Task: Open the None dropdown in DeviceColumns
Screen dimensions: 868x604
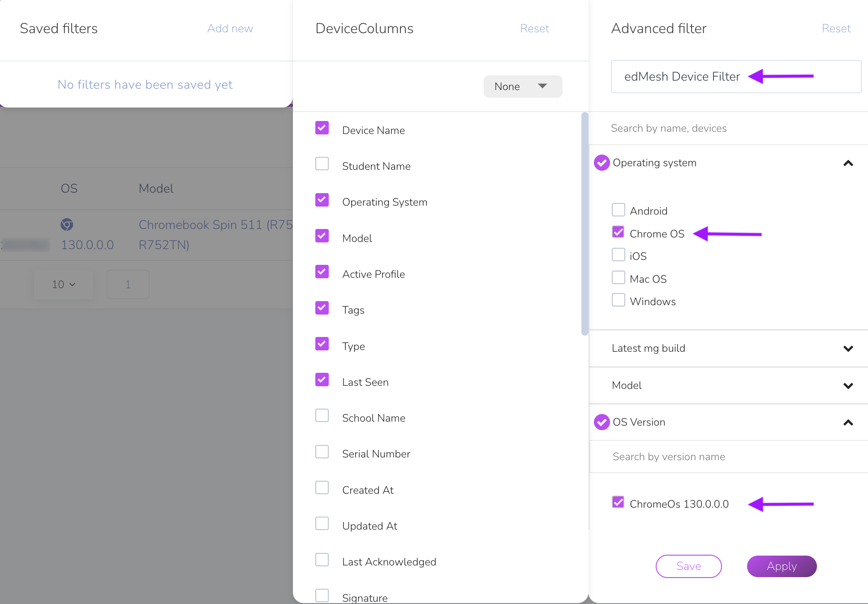Action: click(x=523, y=86)
